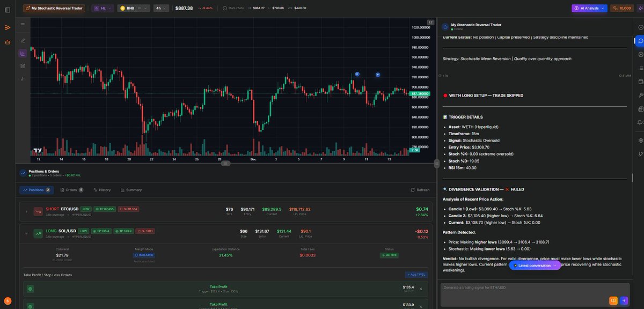Open the compass icon in right sidebar
Viewport: 644px width, 309px height.
(x=640, y=54)
